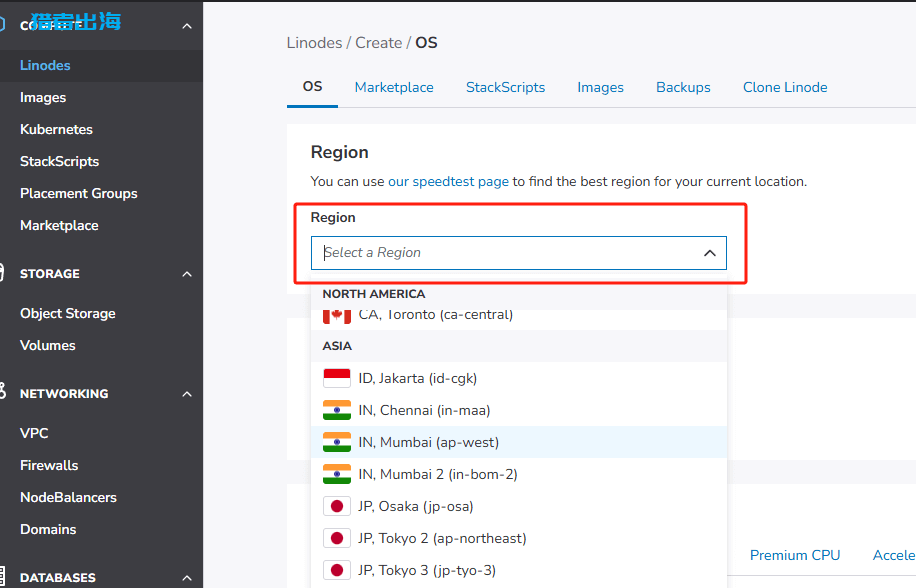Click the India flag beside Mumbai 2
Image resolution: width=916 pixels, height=588 pixels.
click(336, 474)
